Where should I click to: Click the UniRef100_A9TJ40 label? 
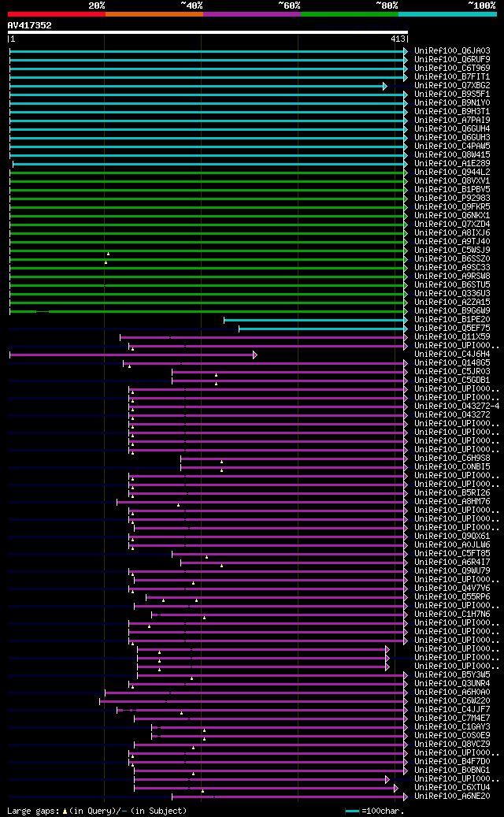tap(452, 242)
